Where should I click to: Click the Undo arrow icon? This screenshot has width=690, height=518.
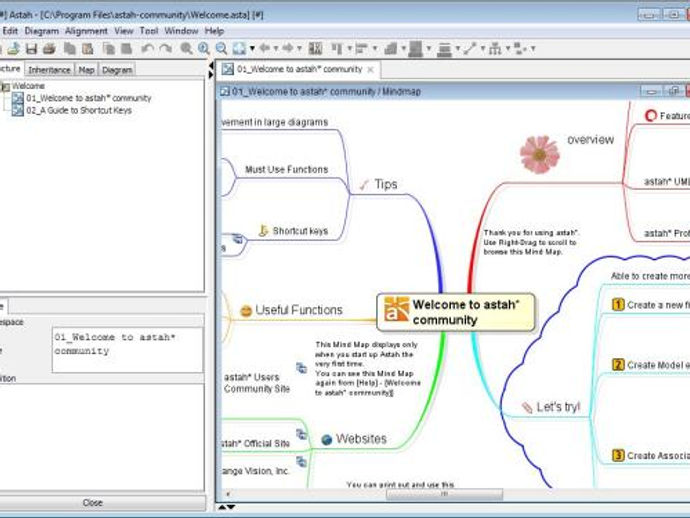(147, 48)
